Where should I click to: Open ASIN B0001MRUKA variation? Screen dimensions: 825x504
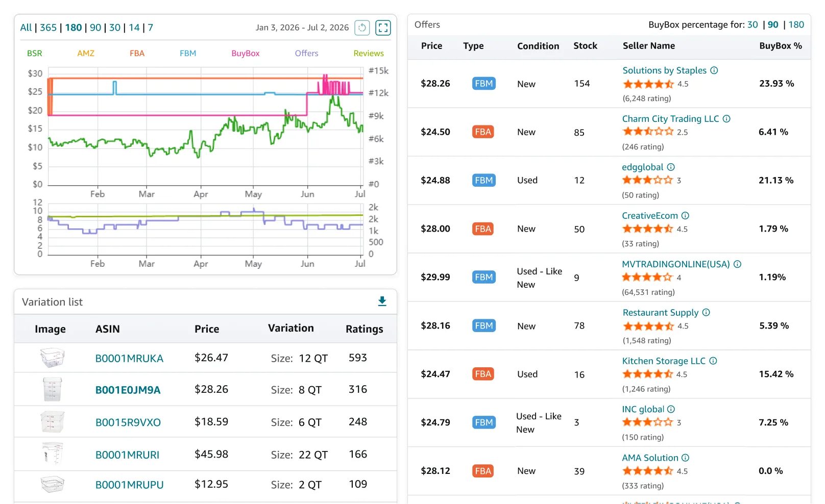click(129, 358)
